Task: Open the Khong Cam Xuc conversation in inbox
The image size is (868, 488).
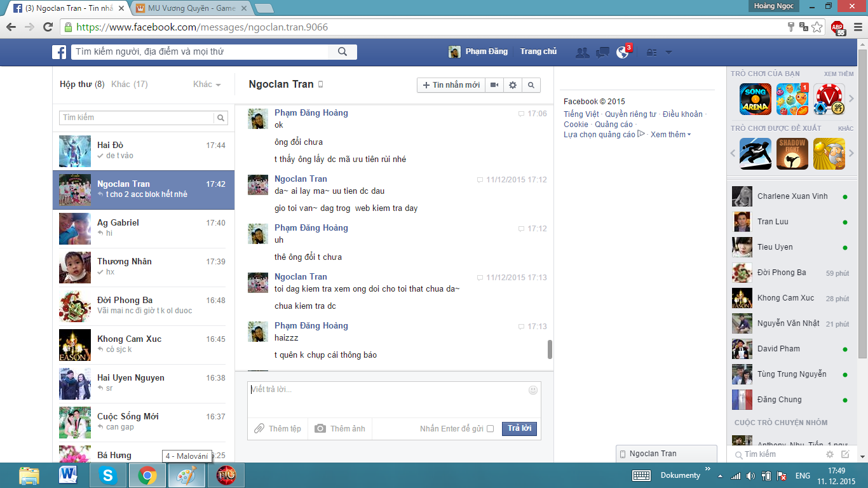Action: [x=144, y=345]
